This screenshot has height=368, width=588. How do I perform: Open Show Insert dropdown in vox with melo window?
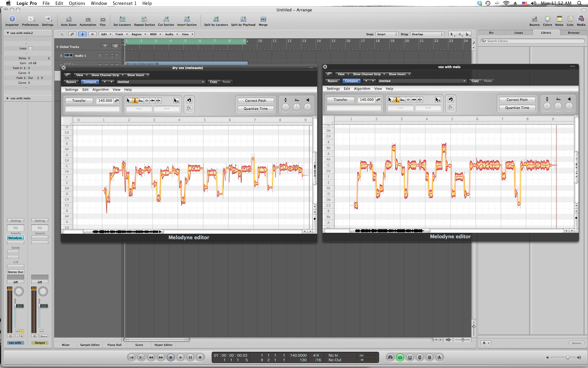pyautogui.click(x=399, y=74)
